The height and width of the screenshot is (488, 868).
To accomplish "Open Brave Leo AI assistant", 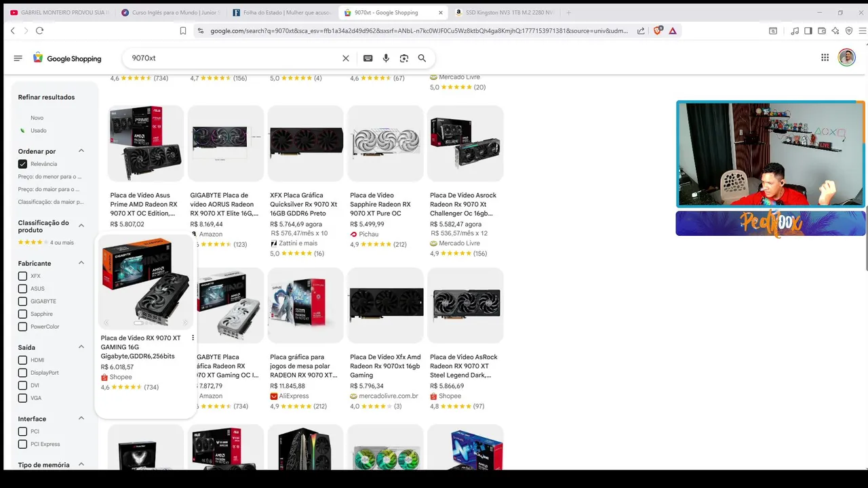I will (x=835, y=30).
